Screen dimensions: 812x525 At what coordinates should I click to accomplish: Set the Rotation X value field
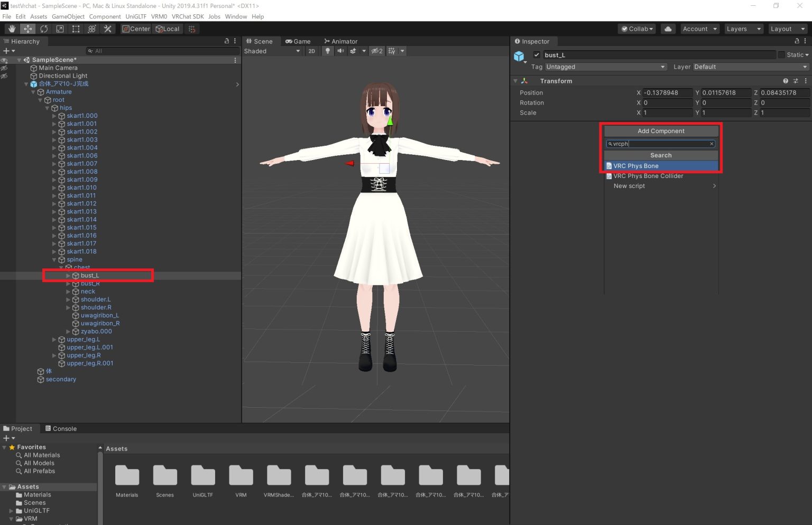click(668, 102)
